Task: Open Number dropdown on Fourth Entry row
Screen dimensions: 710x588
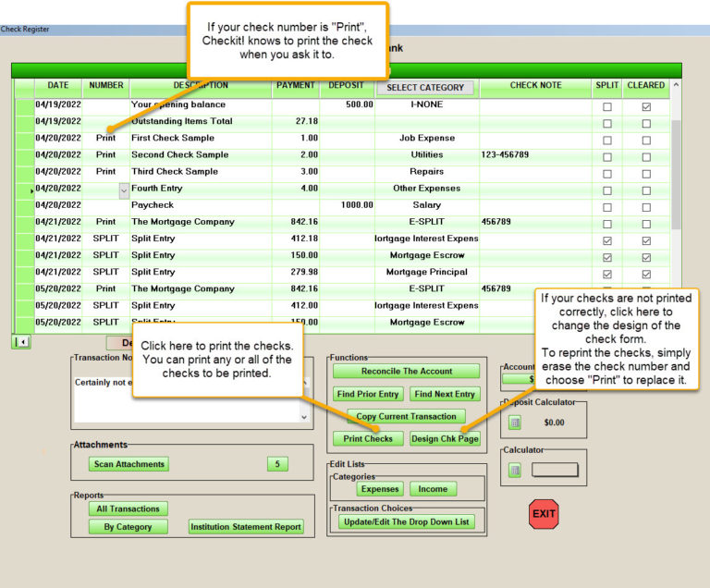Action: (x=124, y=190)
